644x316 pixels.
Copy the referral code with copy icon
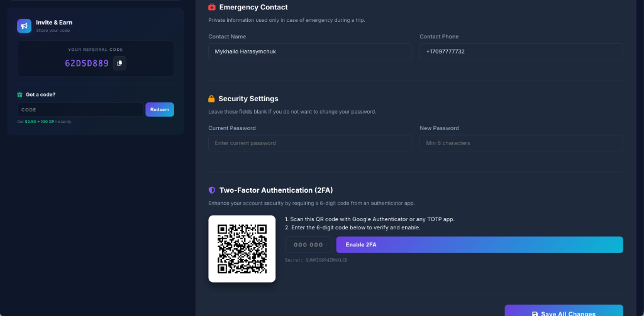click(119, 63)
